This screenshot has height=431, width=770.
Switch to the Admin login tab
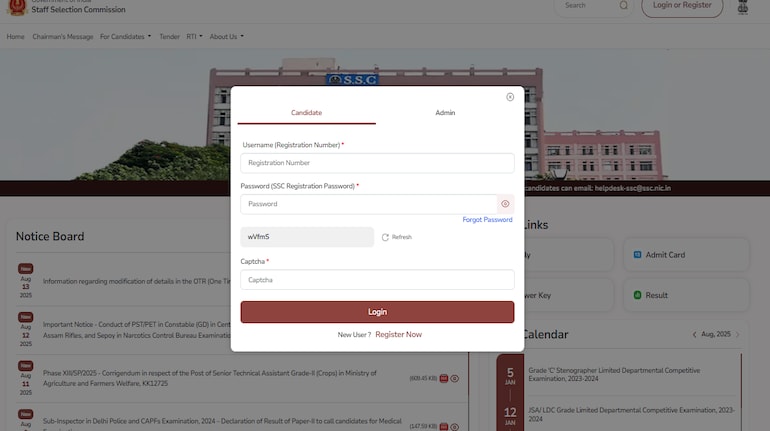click(x=445, y=113)
